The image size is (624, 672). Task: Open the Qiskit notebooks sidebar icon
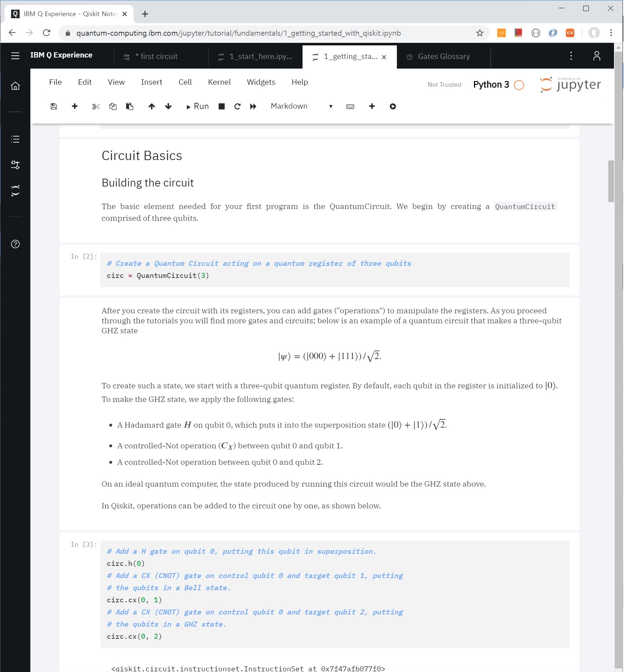tap(15, 190)
